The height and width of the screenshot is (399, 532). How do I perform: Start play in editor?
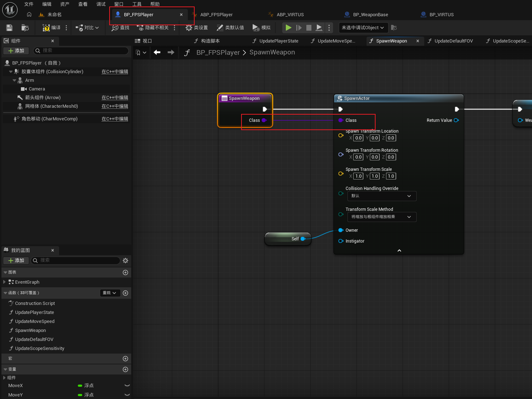[x=288, y=28]
